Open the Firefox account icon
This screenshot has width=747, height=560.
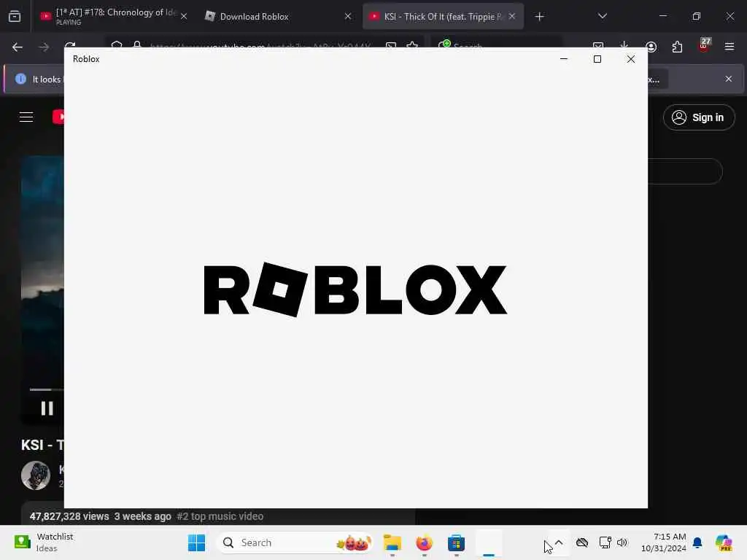coord(651,47)
